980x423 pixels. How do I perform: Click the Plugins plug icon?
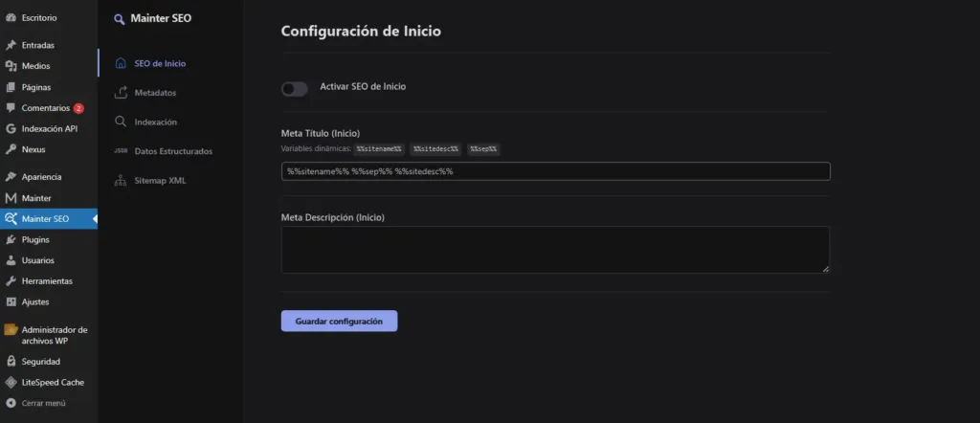(x=11, y=239)
